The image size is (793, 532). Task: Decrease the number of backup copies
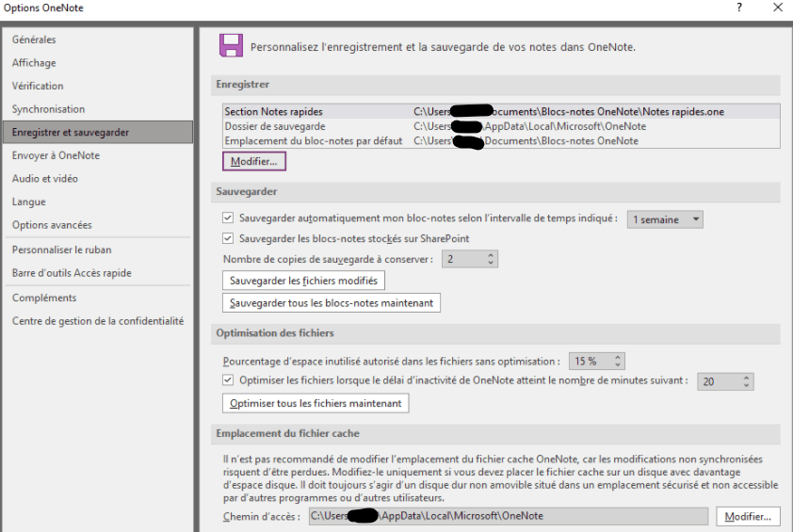click(491, 263)
